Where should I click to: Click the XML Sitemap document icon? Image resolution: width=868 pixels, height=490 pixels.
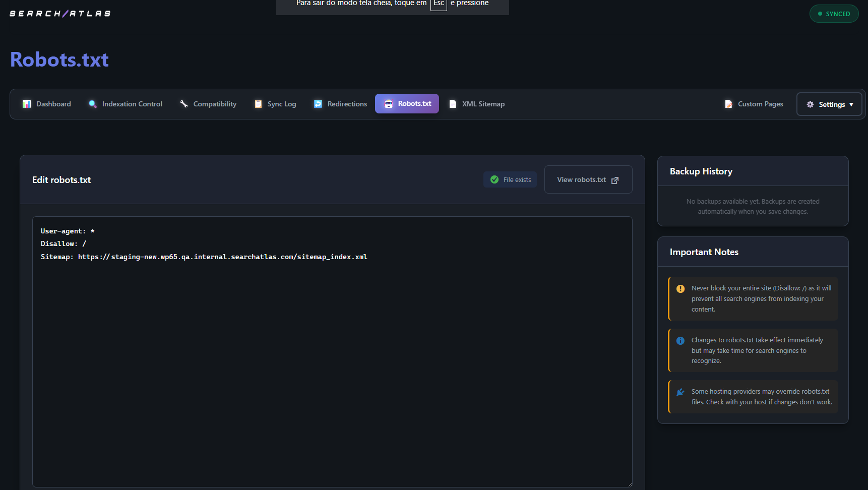coord(453,104)
